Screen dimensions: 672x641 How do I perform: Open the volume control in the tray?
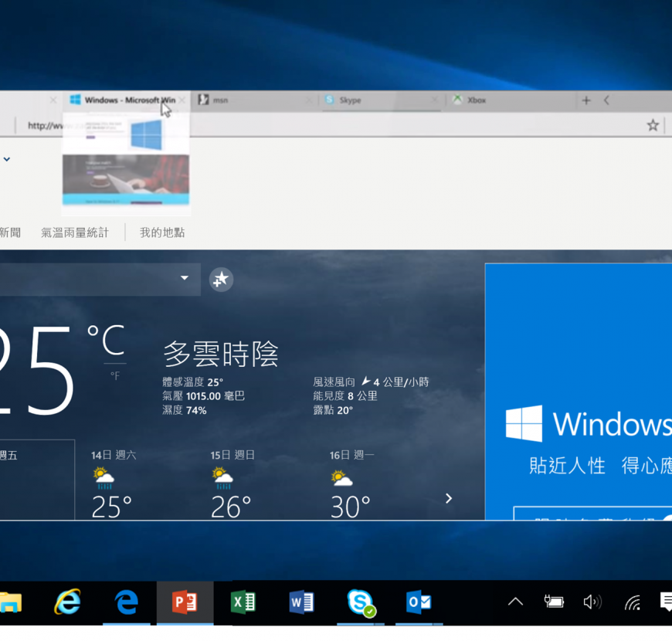click(592, 602)
